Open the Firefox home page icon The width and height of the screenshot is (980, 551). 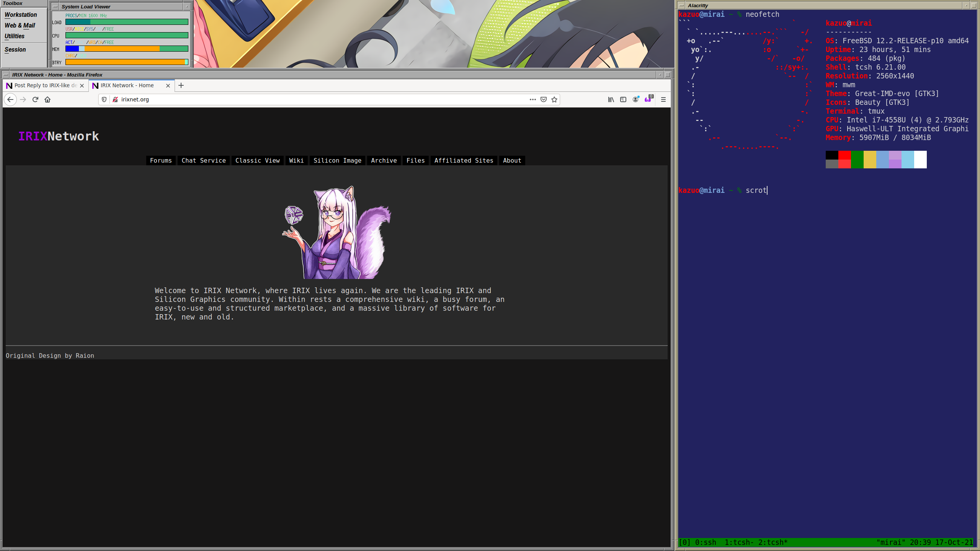tap(47, 99)
